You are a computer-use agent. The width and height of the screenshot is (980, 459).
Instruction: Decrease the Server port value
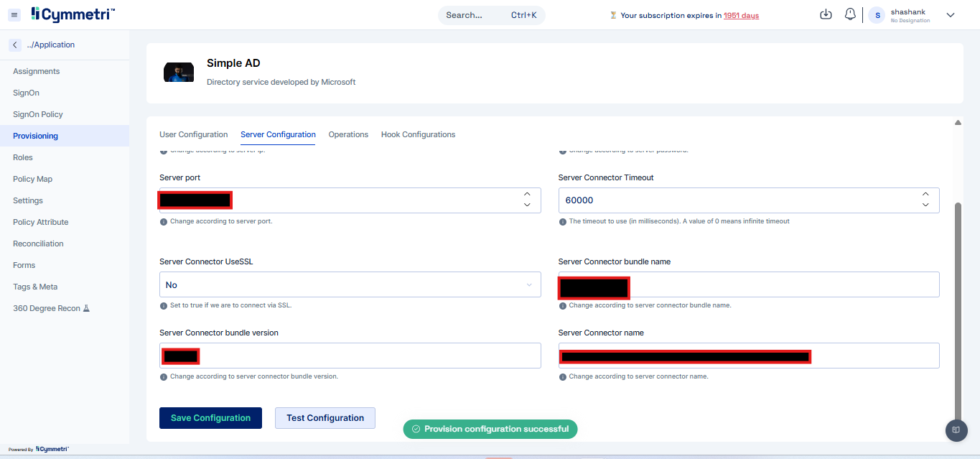click(x=527, y=205)
